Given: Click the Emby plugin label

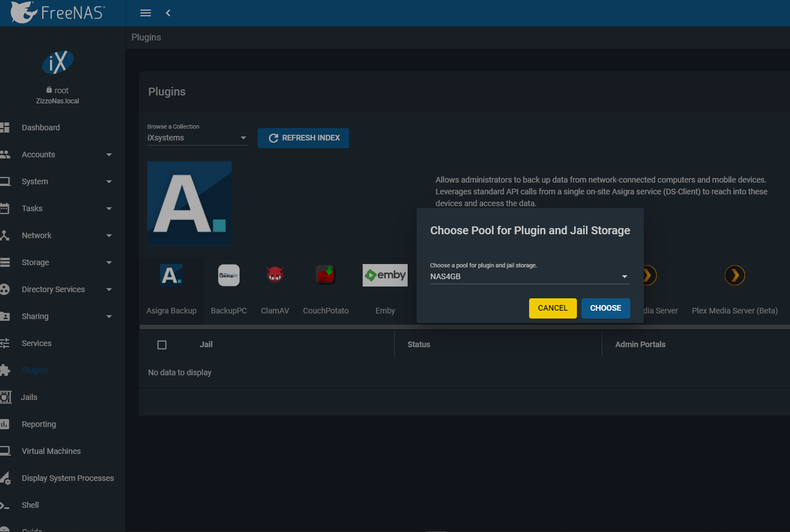Looking at the screenshot, I should [x=385, y=311].
